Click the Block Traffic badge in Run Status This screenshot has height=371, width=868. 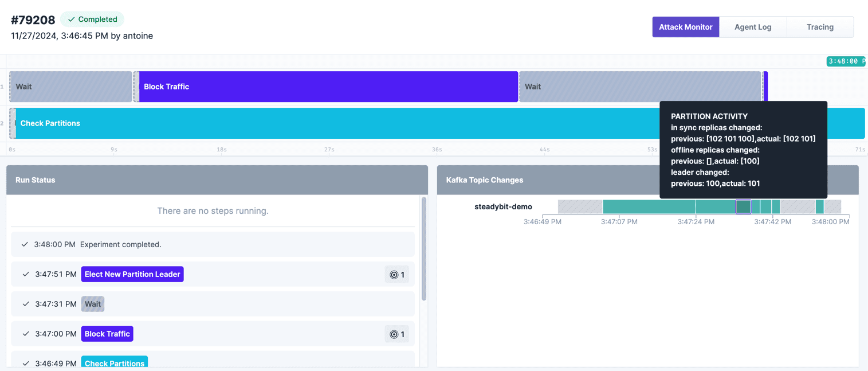point(107,333)
